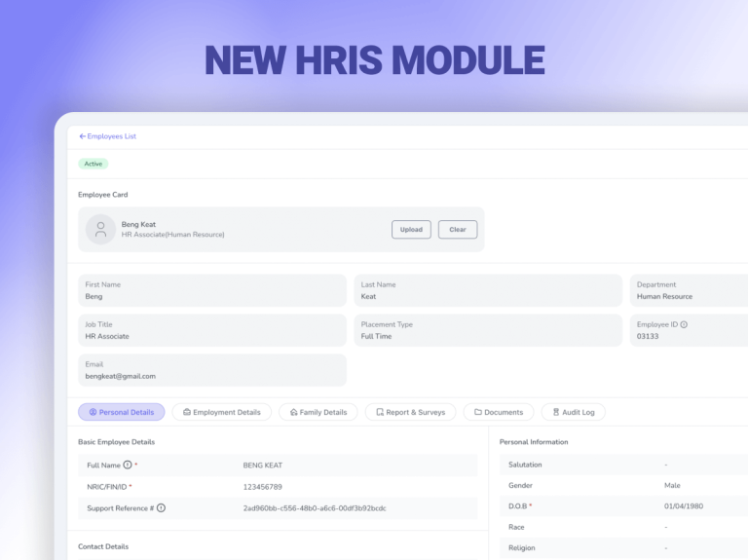The width and height of the screenshot is (748, 560).
Task: Click the Email field
Action: [212, 370]
